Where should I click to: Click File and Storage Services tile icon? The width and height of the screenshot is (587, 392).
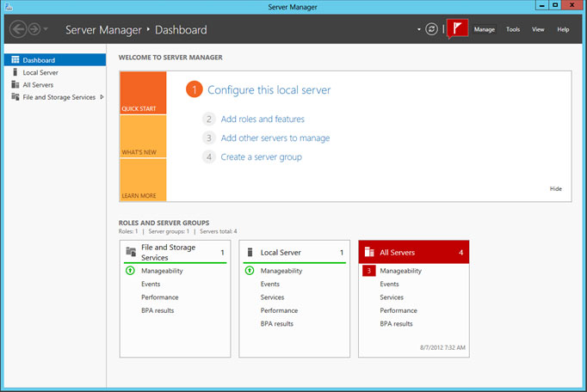click(x=131, y=251)
